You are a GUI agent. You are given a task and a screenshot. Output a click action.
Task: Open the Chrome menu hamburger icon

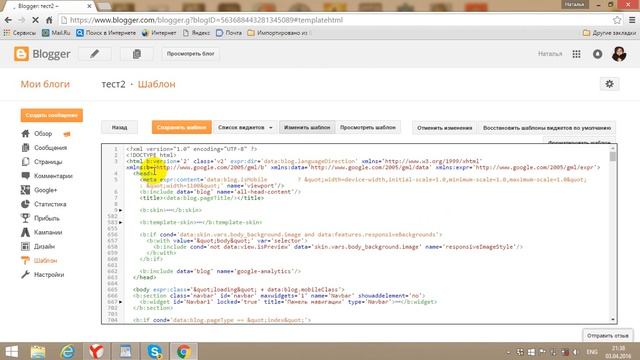click(632, 20)
